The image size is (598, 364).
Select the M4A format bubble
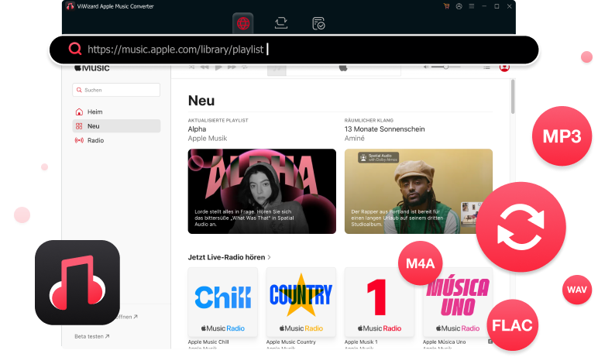421,263
